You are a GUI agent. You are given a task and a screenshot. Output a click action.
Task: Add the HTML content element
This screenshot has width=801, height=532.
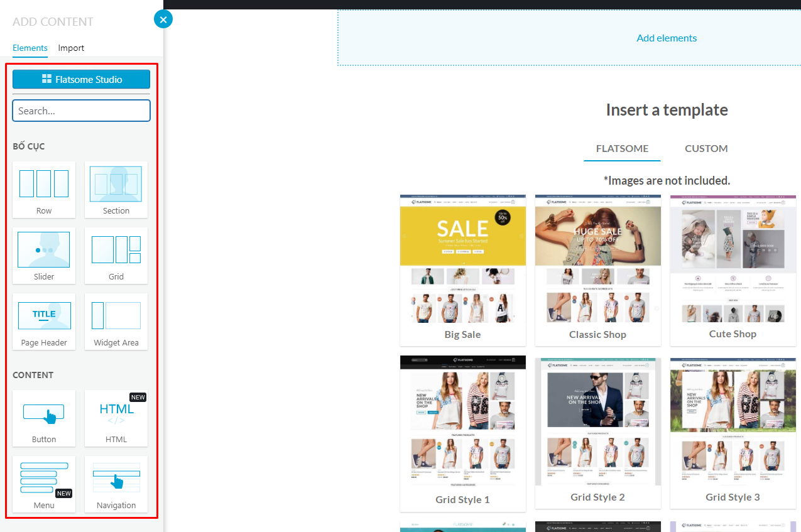(116, 418)
